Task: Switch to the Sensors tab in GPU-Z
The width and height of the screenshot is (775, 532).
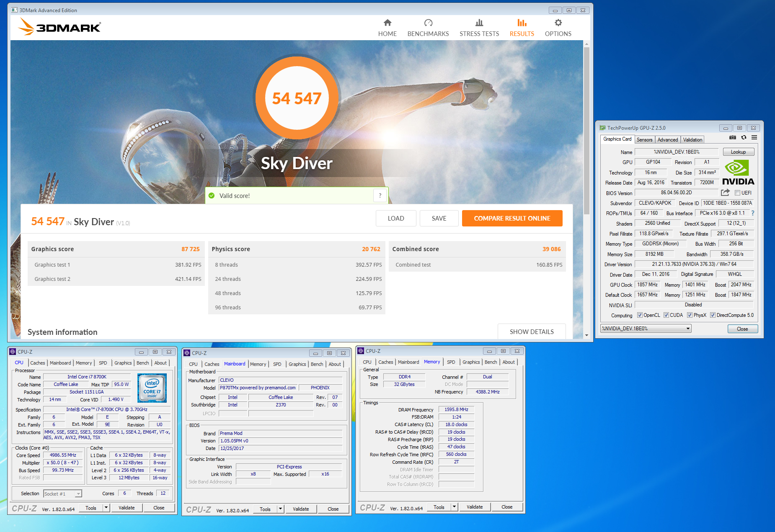Action: point(644,140)
